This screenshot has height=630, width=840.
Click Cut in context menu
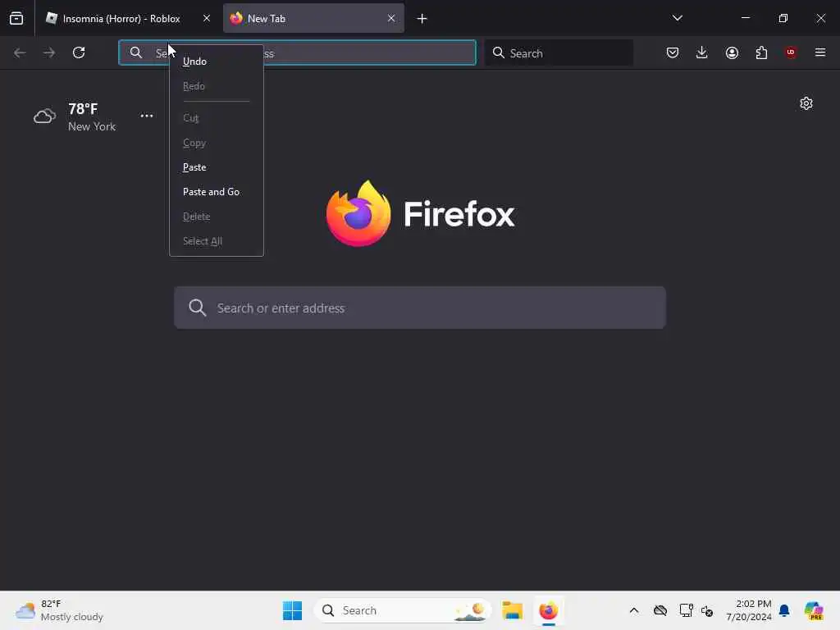[x=217, y=118]
